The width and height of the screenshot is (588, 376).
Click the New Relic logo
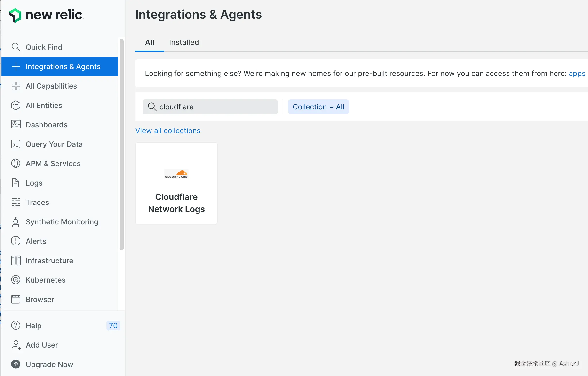[46, 15]
